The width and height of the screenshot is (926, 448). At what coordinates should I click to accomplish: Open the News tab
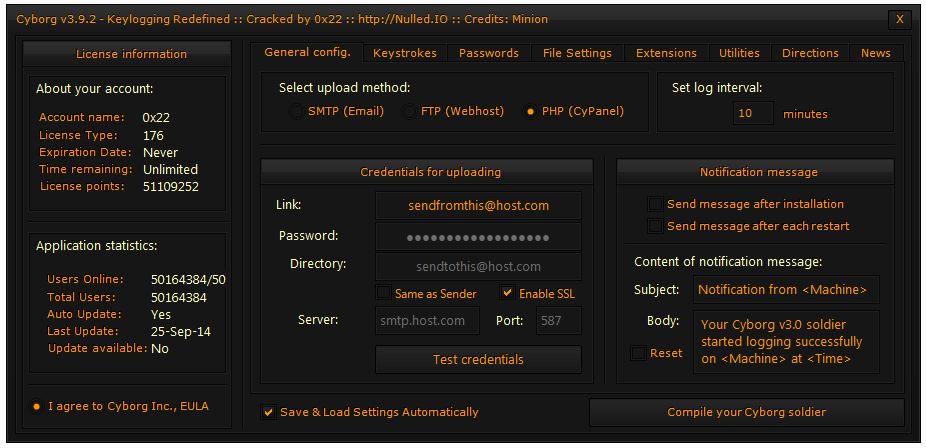pyautogui.click(x=876, y=53)
